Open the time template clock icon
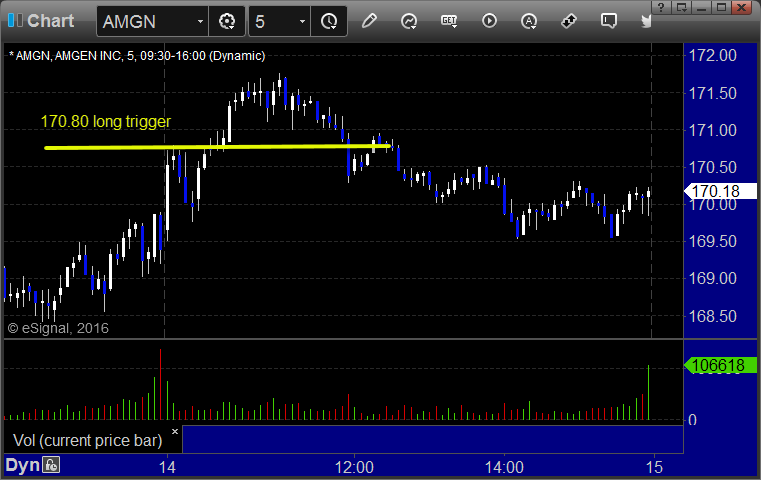This screenshot has width=761, height=480. [329, 21]
